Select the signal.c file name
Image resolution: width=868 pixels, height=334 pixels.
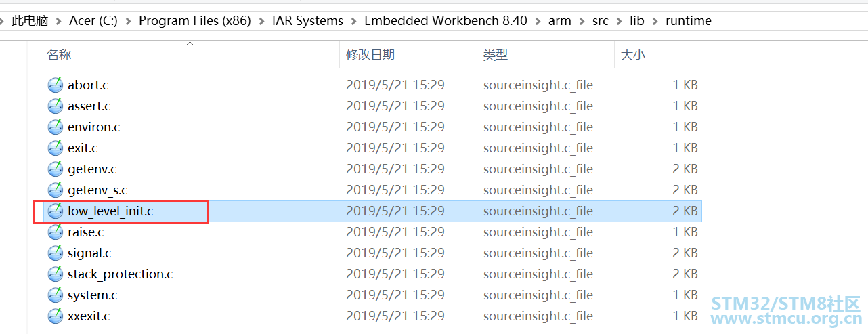(x=89, y=253)
